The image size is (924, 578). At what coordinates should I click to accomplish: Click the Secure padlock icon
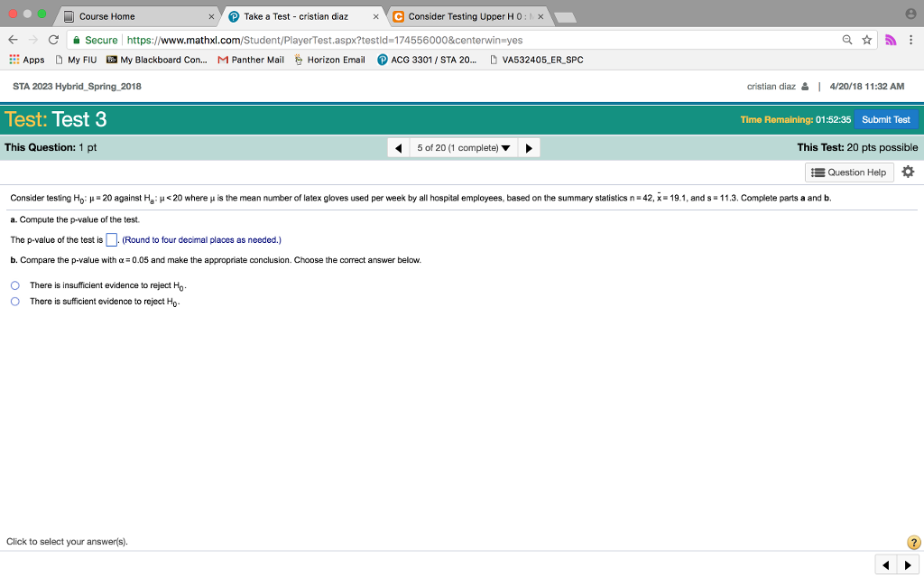tap(77, 40)
